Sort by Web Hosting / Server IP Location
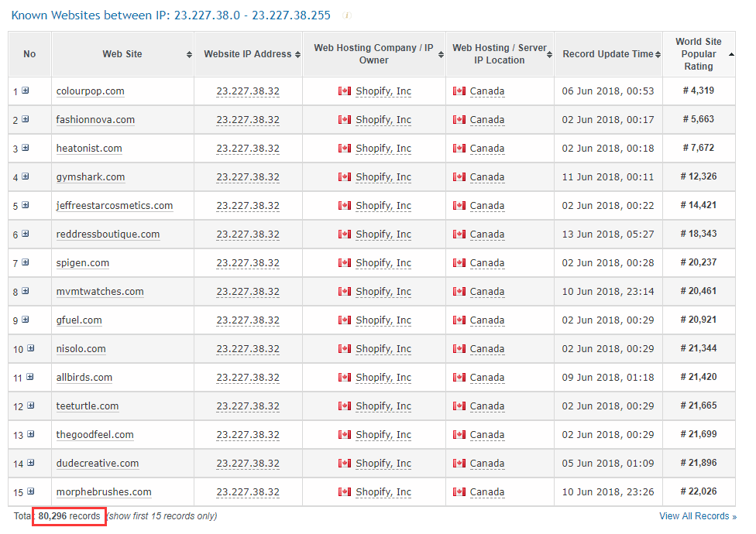This screenshot has width=756, height=534. [549, 54]
